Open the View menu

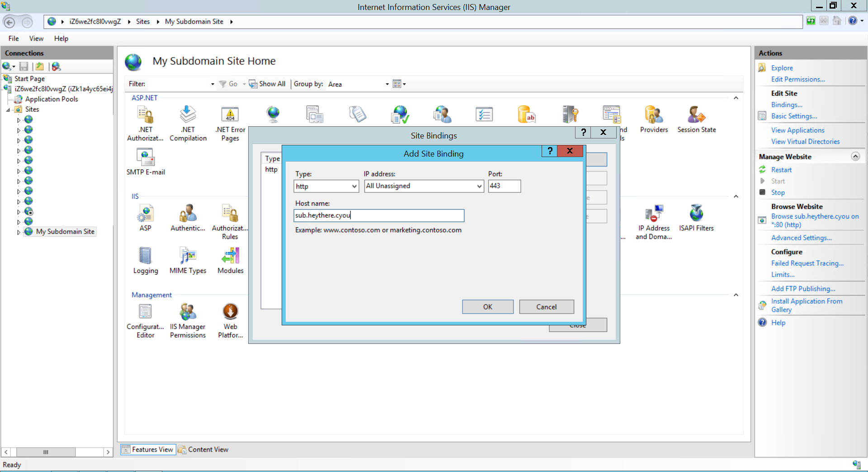click(x=36, y=39)
